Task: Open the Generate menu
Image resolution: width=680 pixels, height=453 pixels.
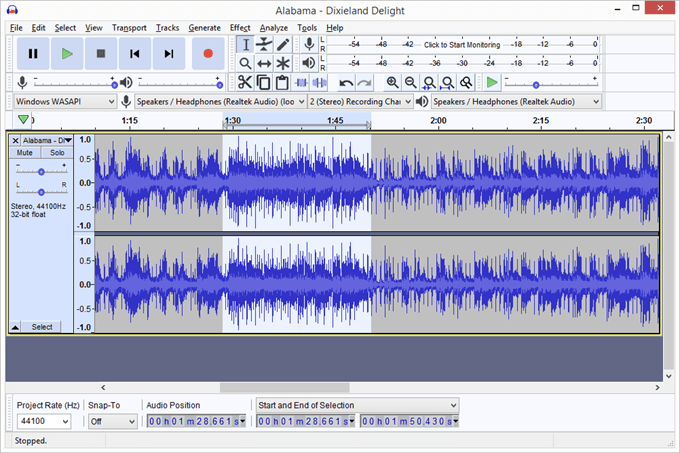Action: point(204,27)
